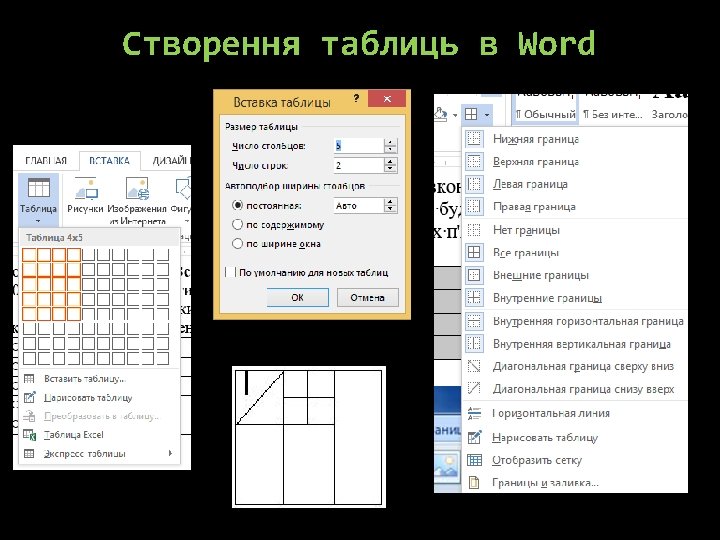Viewport: 720px width, 540px height.
Task: Switch to the ВСТАВКА ribbon tab
Action: pos(109,161)
